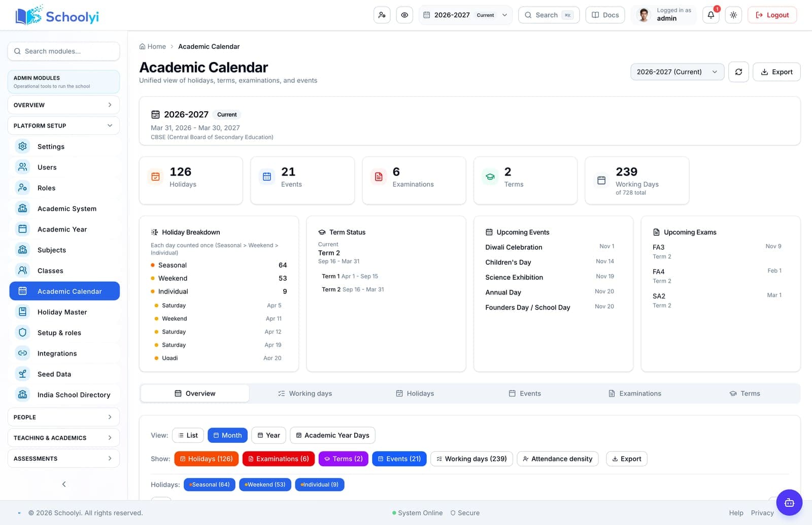
Task: Open the 2026-2027 Current year dropdown in header
Action: pyautogui.click(x=465, y=15)
